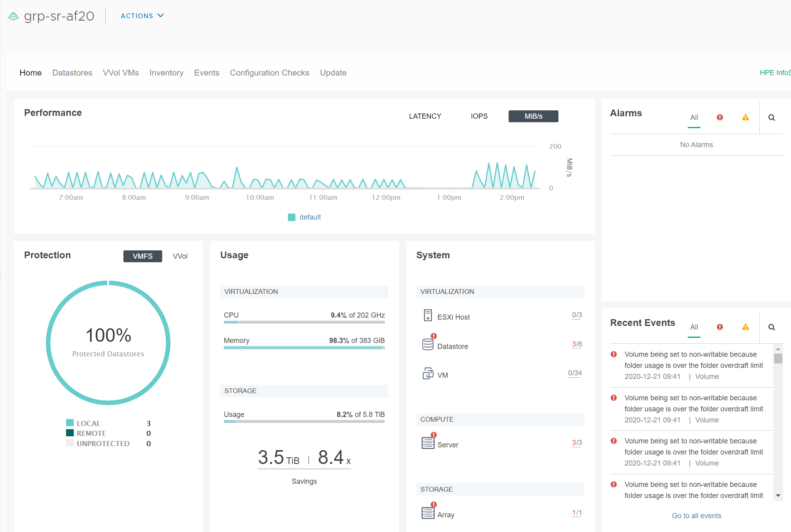This screenshot has width=791, height=532.
Task: Click the 100% Protected Datastores donut chart
Action: coord(108,343)
